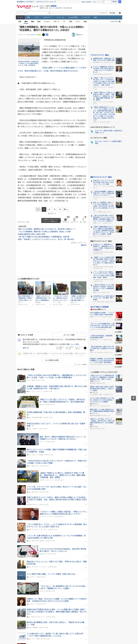Open related link about スリランカがデフォルト
This screenshot has height=644, width=138.
tap(46, 239)
